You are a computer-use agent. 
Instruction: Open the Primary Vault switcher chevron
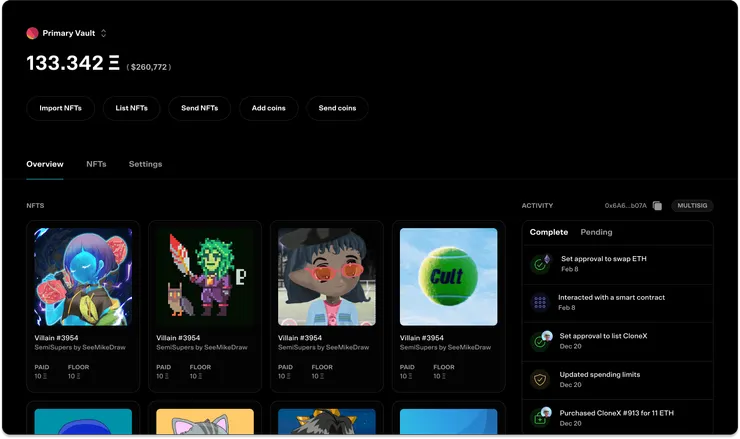coord(103,33)
